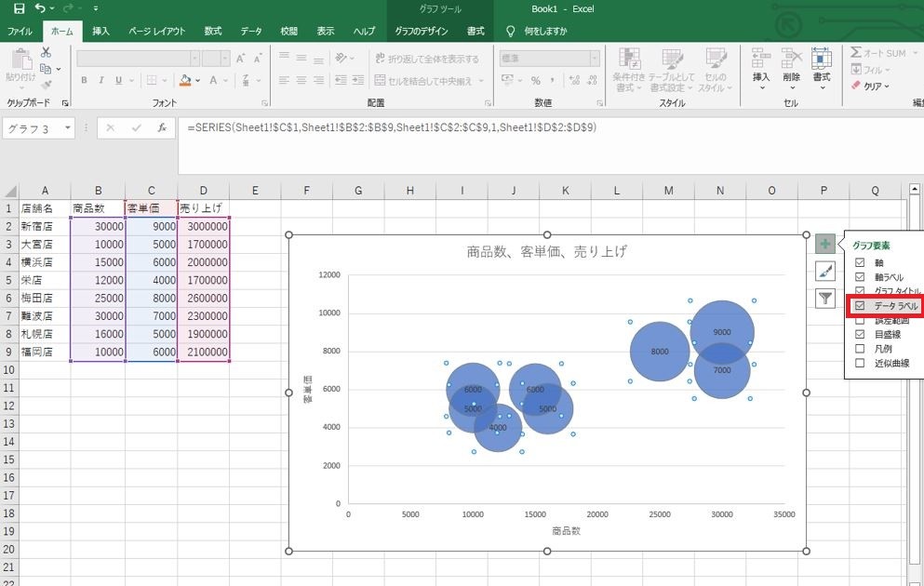
Task: Click the 何をしますか tell me box
Action: 545,31
